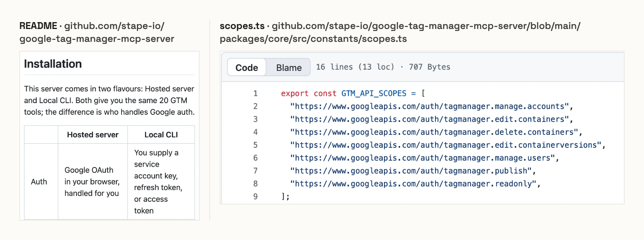
Task: Click the tagmanager.edit.containers scope string
Action: (429, 119)
